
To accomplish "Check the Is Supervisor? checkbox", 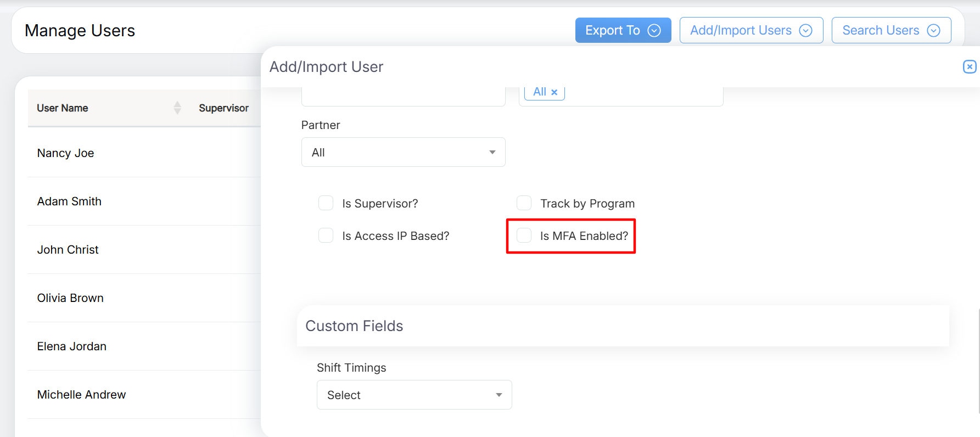I will 326,203.
